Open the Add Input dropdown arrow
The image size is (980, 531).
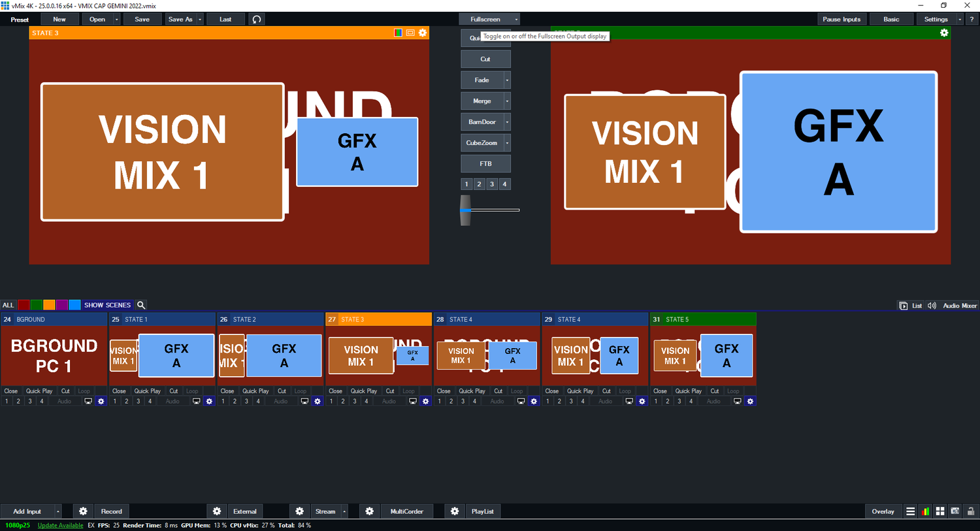coord(58,511)
